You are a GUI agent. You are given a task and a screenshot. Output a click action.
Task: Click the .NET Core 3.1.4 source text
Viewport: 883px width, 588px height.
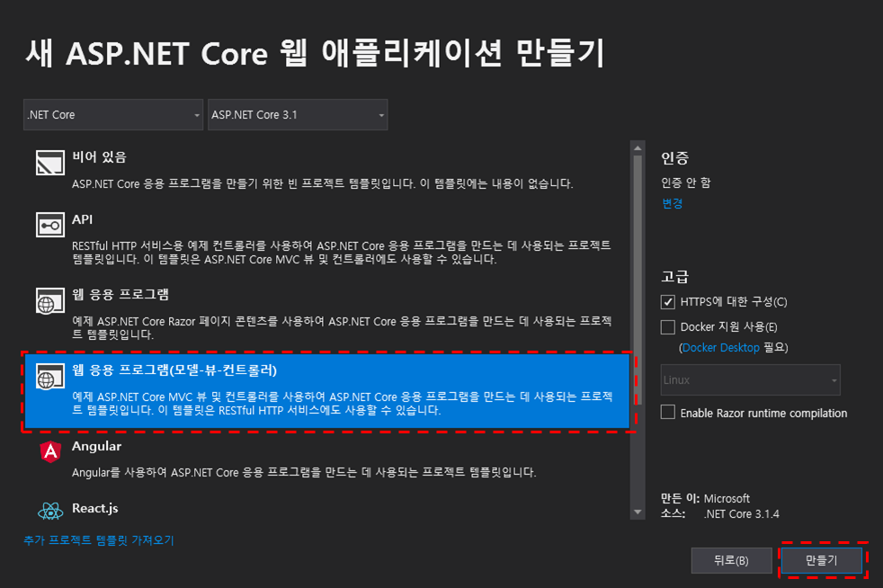[x=742, y=513]
